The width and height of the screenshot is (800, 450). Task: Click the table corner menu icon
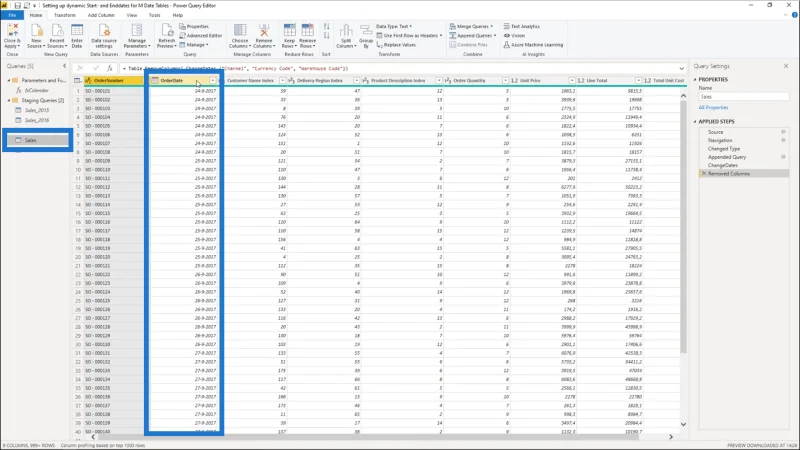pos(78,81)
